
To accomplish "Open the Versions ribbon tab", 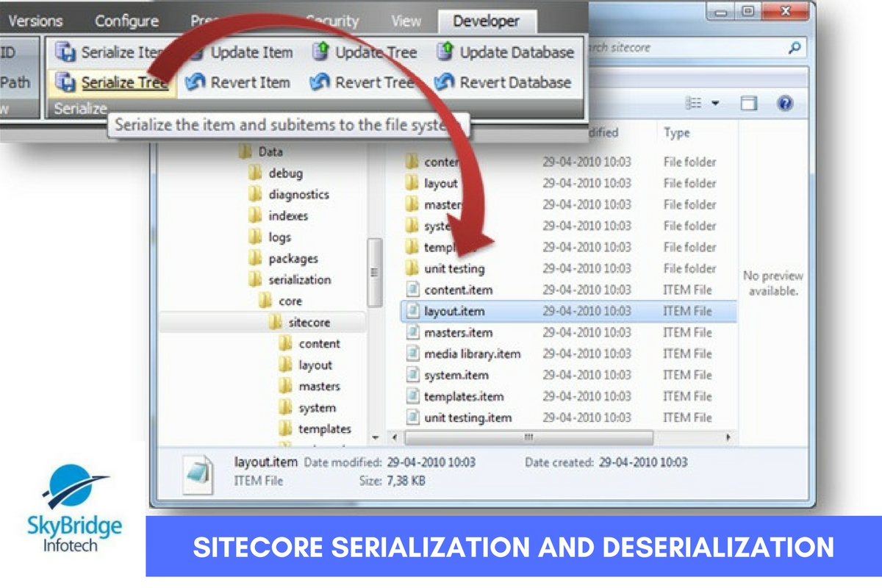I will (x=35, y=21).
